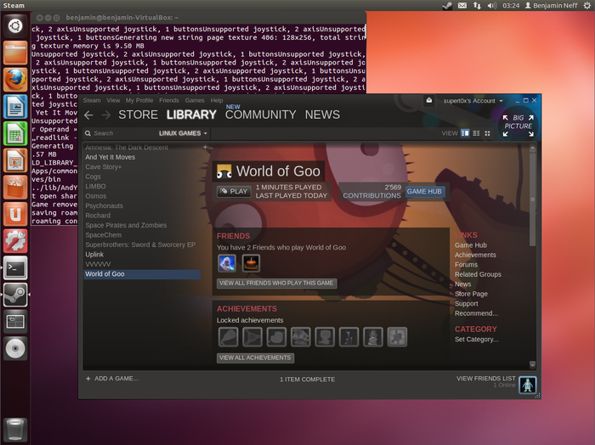Screen dimensions: 595x445
Task: Click the last locked achievement puzzle icon
Action: [397, 337]
